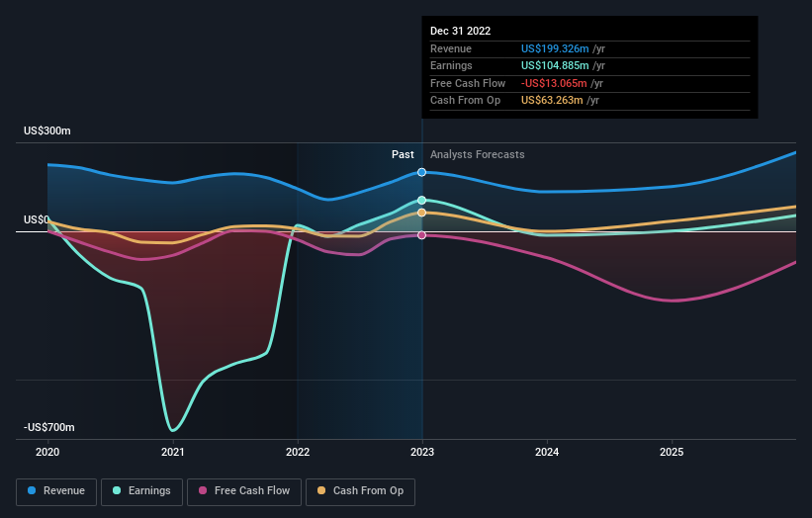Screen dimensions: 812x518
Task: Toggle the Revenue series legend button
Action: tap(56, 491)
